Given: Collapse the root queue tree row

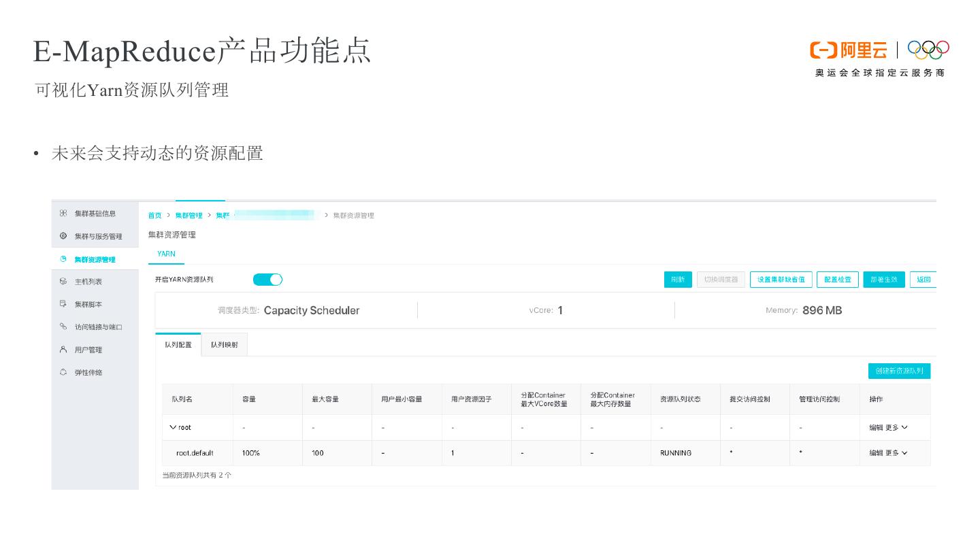Looking at the screenshot, I should coord(173,427).
